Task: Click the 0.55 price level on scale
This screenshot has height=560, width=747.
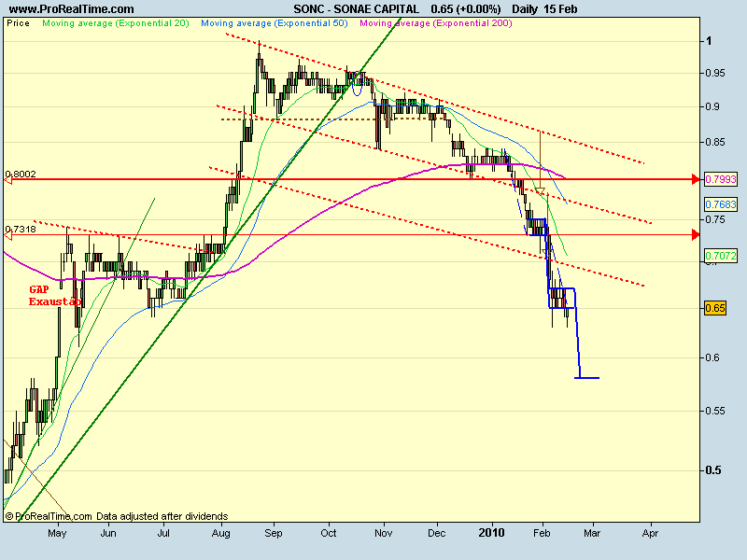Action: click(714, 411)
